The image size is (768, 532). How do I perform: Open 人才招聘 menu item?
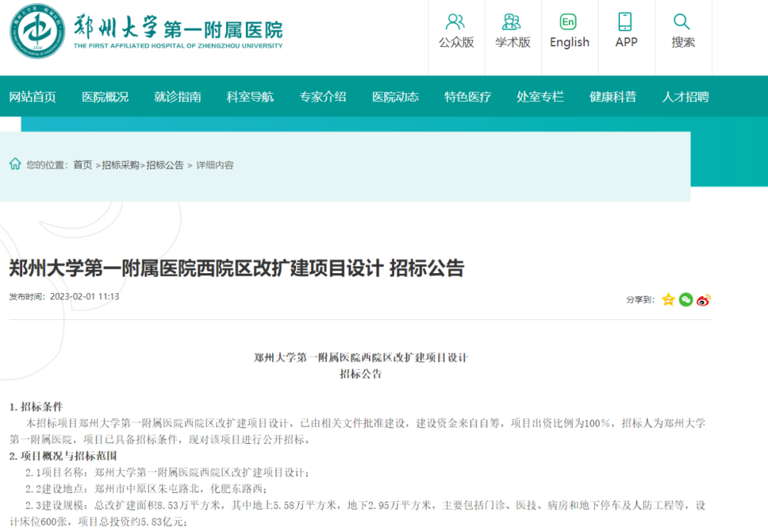[x=686, y=97]
